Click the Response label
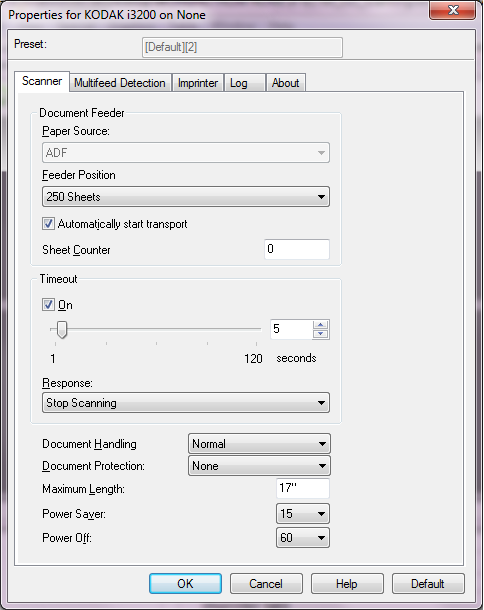 67,383
